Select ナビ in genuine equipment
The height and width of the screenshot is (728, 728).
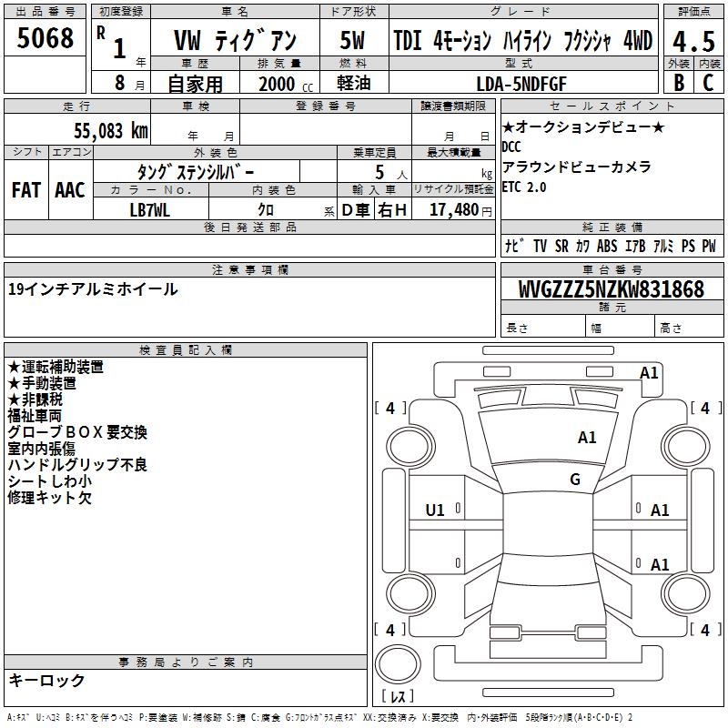coord(514,246)
